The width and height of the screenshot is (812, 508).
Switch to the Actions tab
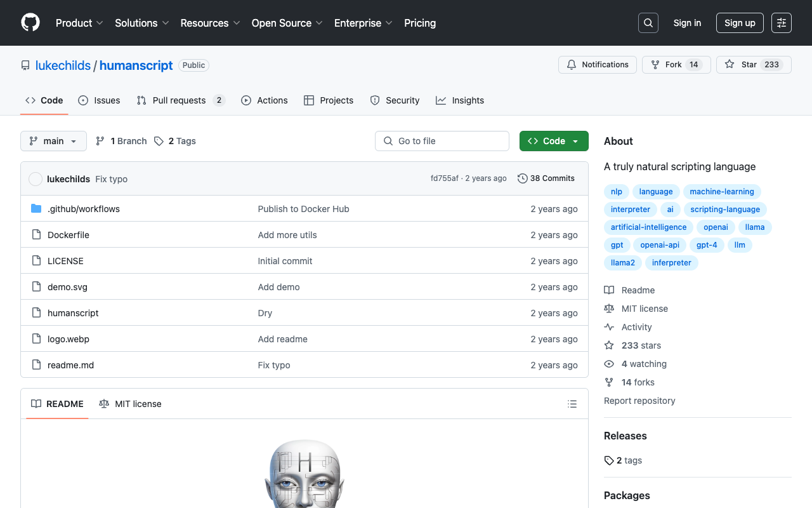point(265,100)
